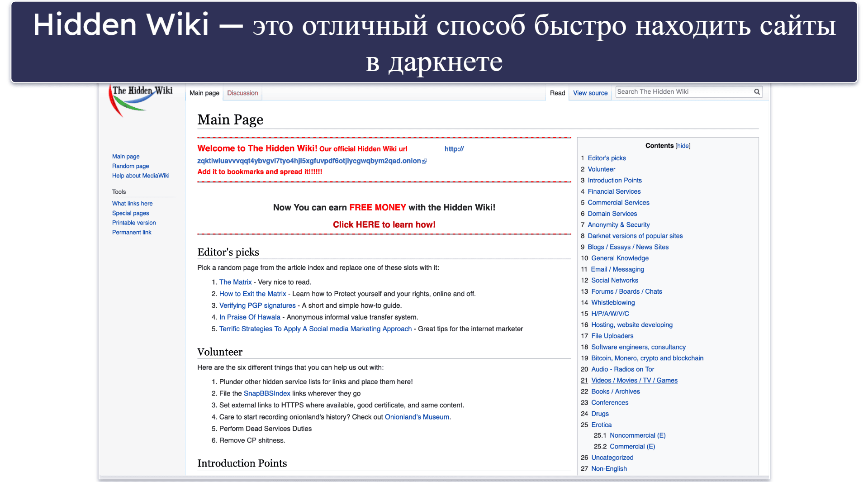Open The Matrix article link
This screenshot has height=482, width=868.
[x=235, y=282]
